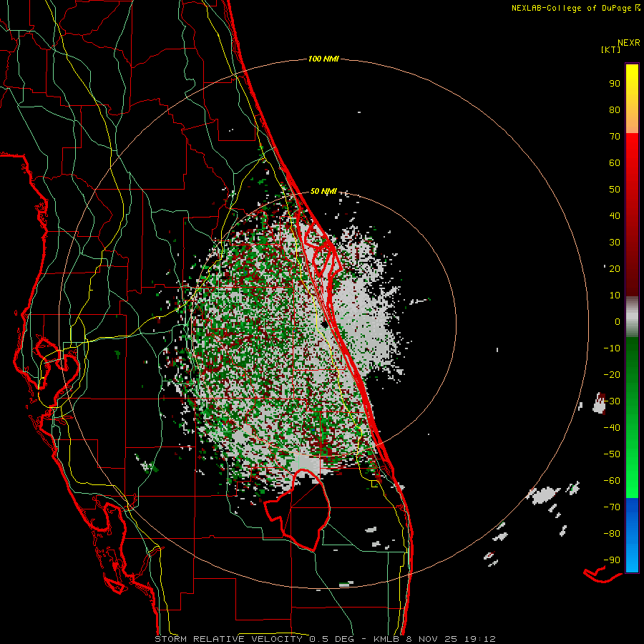Select the 40 value on velocity scale

click(615, 215)
